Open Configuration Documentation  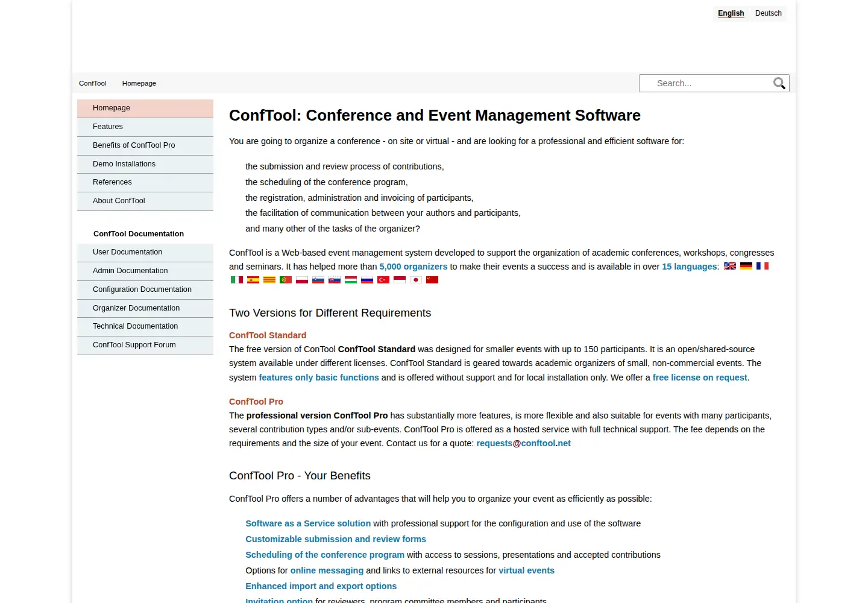[145, 289]
